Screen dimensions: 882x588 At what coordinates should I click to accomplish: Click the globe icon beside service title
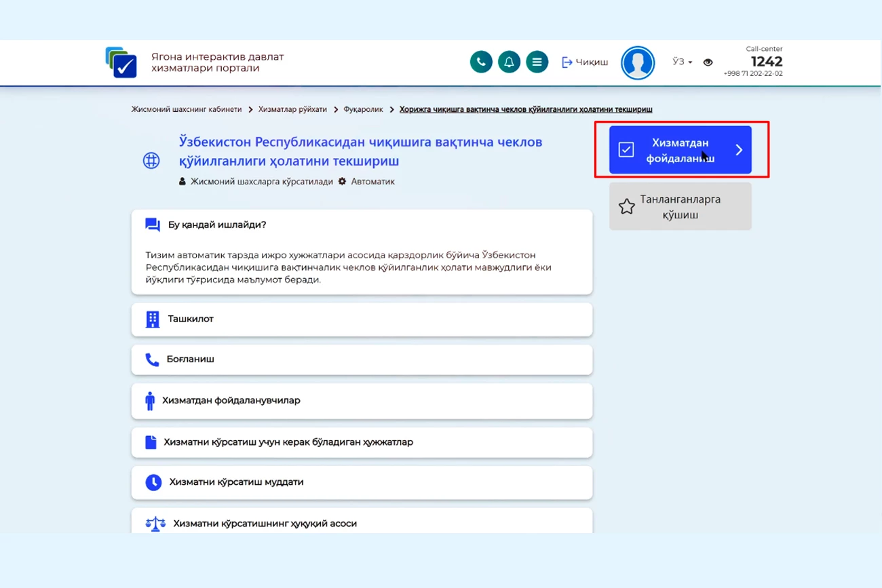151,161
